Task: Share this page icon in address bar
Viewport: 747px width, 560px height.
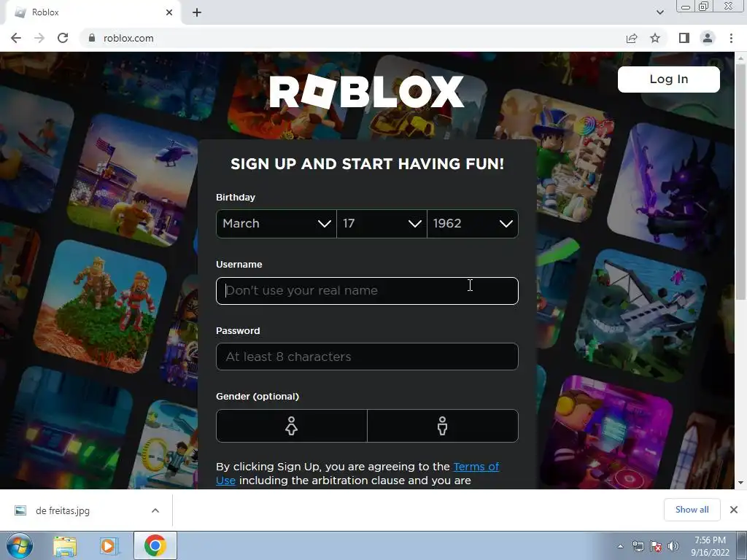Action: click(632, 38)
